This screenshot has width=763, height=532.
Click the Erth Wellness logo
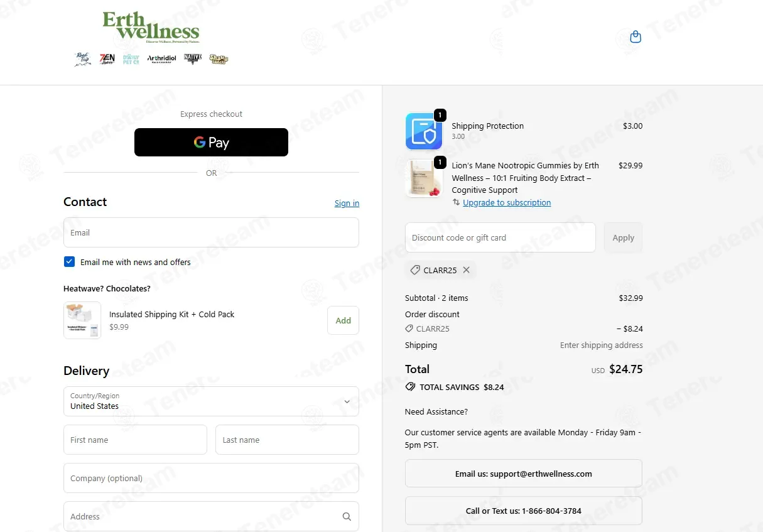(x=151, y=27)
